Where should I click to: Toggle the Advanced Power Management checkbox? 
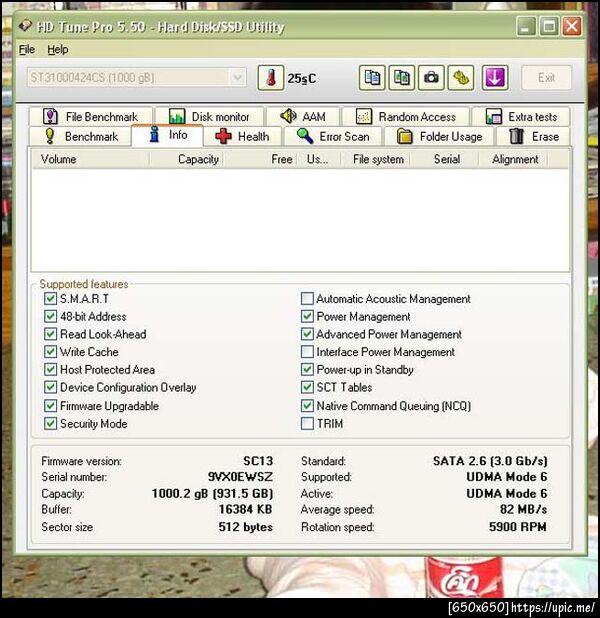(307, 334)
